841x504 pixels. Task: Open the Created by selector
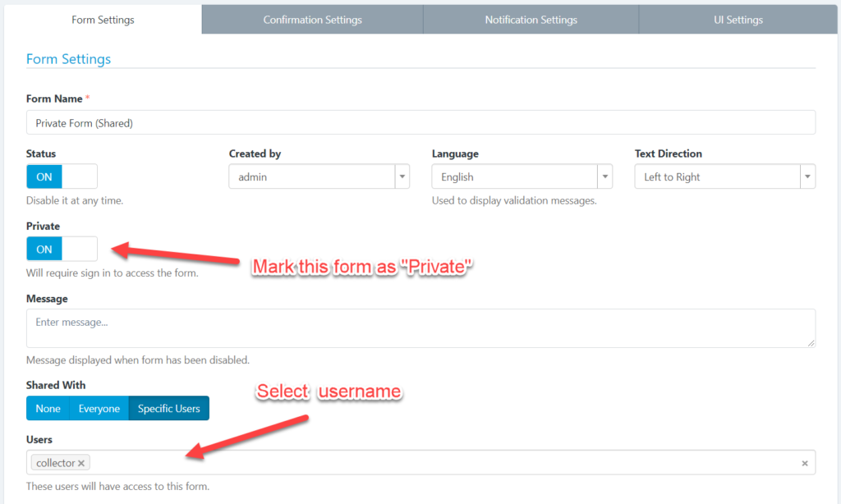click(x=312, y=176)
